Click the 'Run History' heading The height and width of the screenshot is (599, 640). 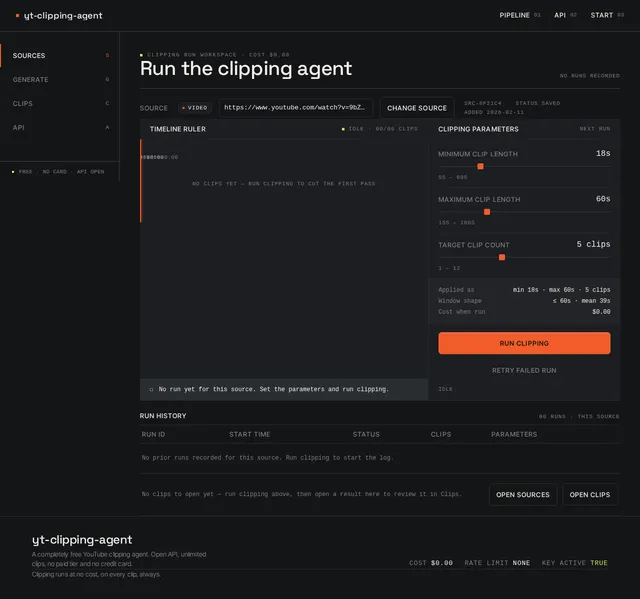tap(163, 416)
